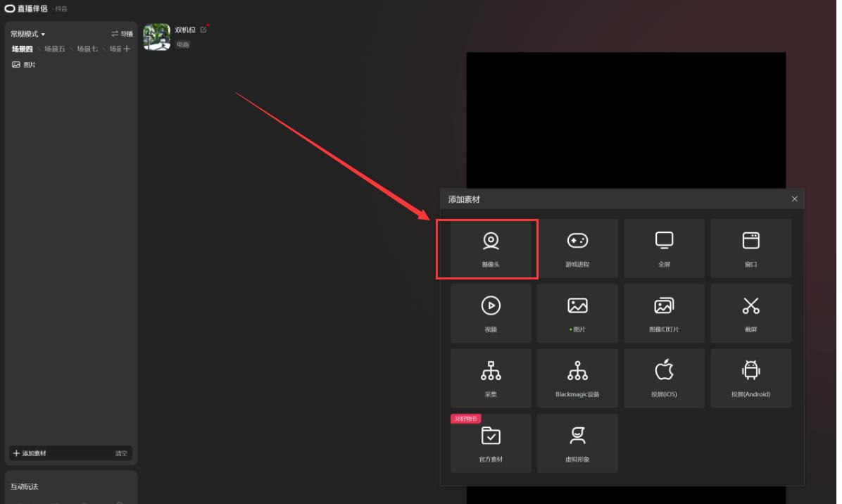Click the 电商 category tag

pos(183,44)
